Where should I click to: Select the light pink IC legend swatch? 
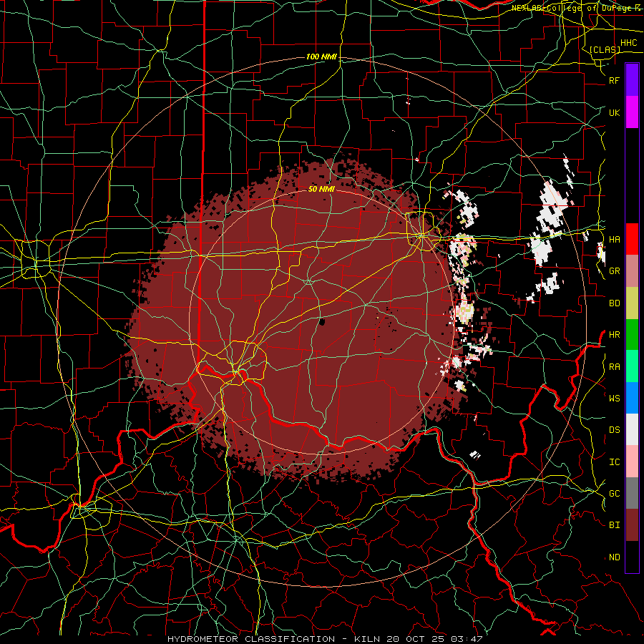click(632, 462)
